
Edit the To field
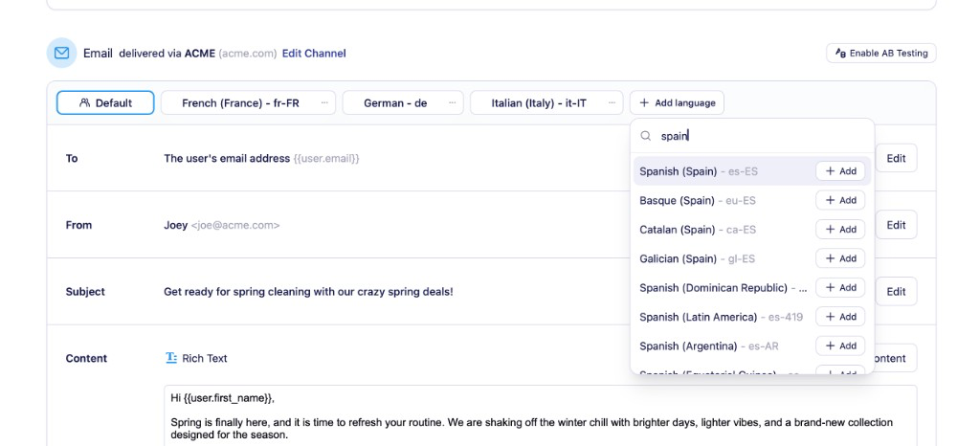896,159
